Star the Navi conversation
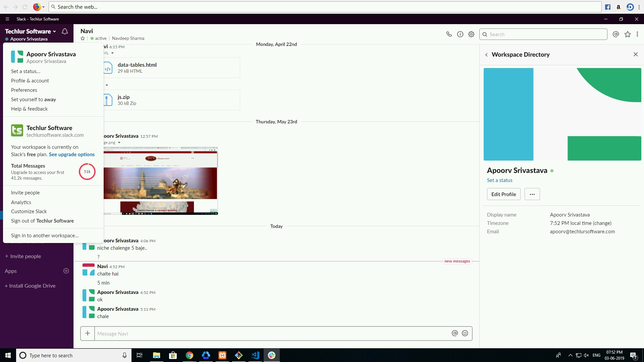This screenshot has height=362, width=644. (83, 39)
